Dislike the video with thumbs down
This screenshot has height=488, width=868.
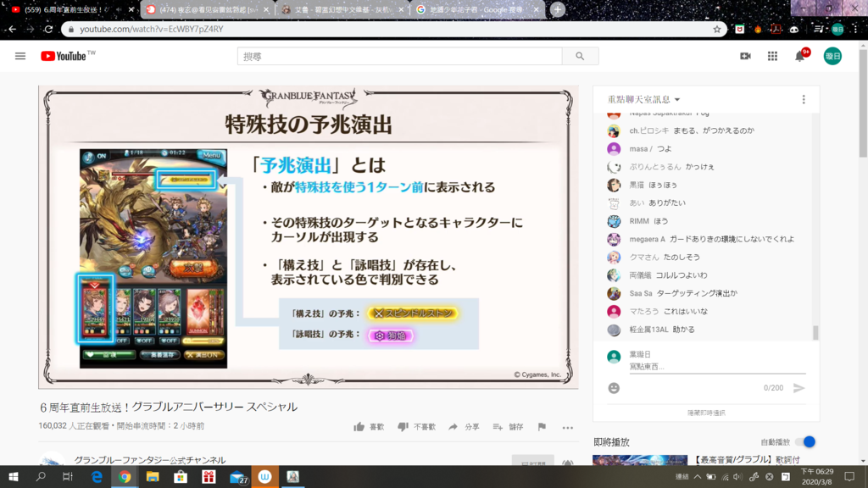416,427
